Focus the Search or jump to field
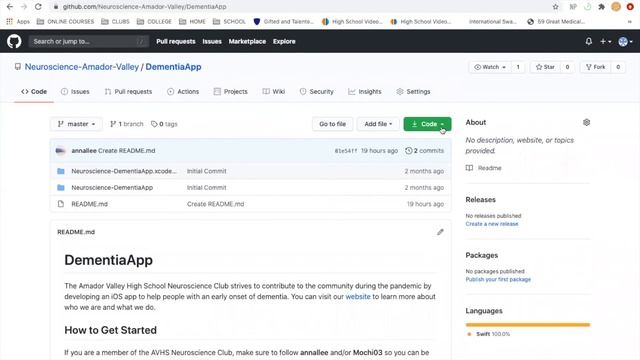The width and height of the screenshot is (640, 360). pyautogui.click(x=89, y=41)
